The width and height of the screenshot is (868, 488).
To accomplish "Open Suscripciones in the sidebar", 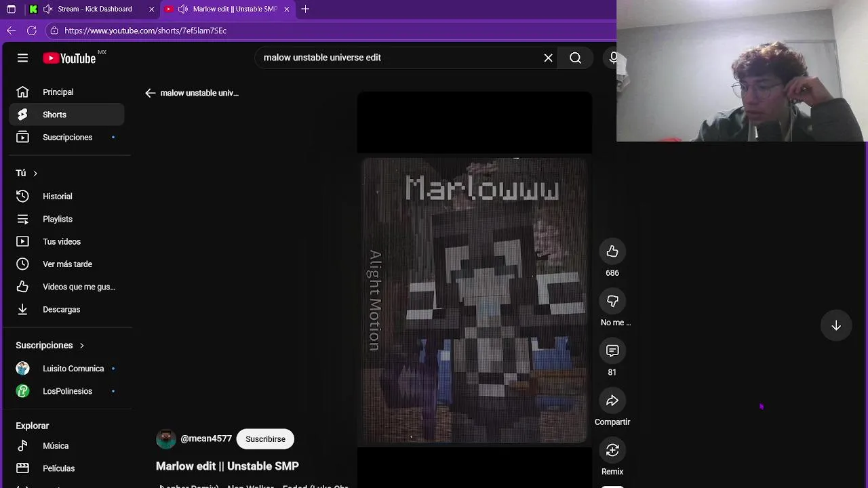I will pyautogui.click(x=66, y=137).
